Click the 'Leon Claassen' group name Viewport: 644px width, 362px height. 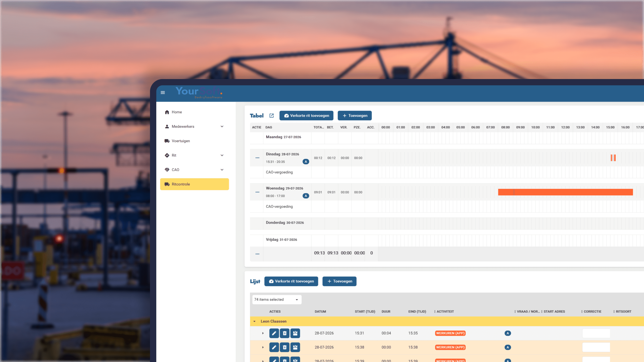click(273, 322)
